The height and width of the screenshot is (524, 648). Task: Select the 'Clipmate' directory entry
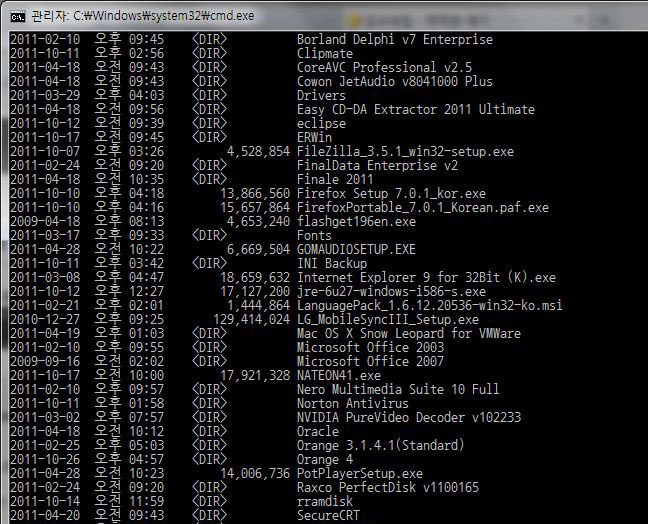325,54
